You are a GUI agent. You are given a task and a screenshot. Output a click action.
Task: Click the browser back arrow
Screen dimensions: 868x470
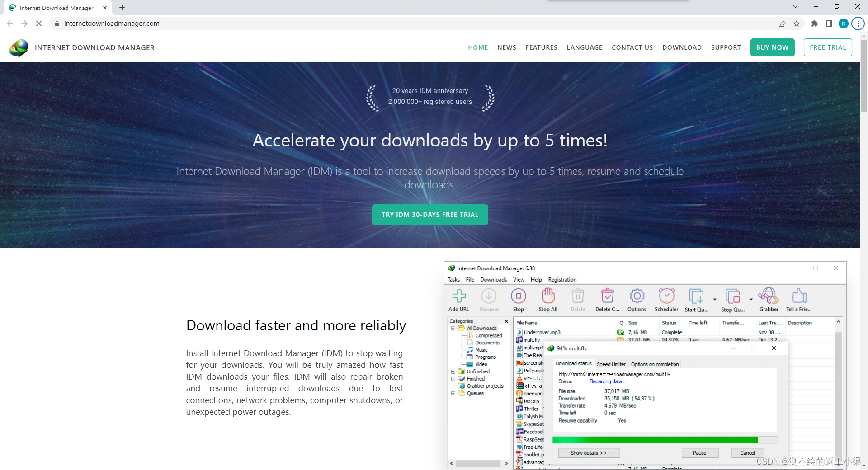coord(10,23)
